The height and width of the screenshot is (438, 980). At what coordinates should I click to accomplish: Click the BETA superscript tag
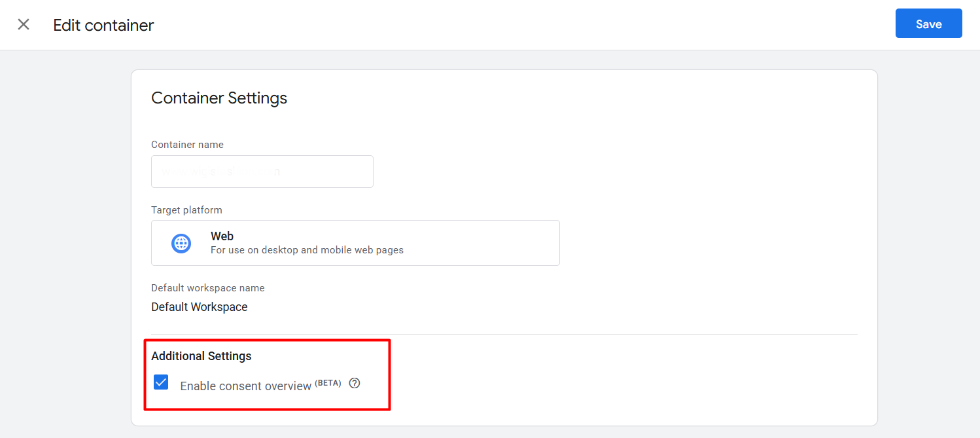pyautogui.click(x=328, y=383)
